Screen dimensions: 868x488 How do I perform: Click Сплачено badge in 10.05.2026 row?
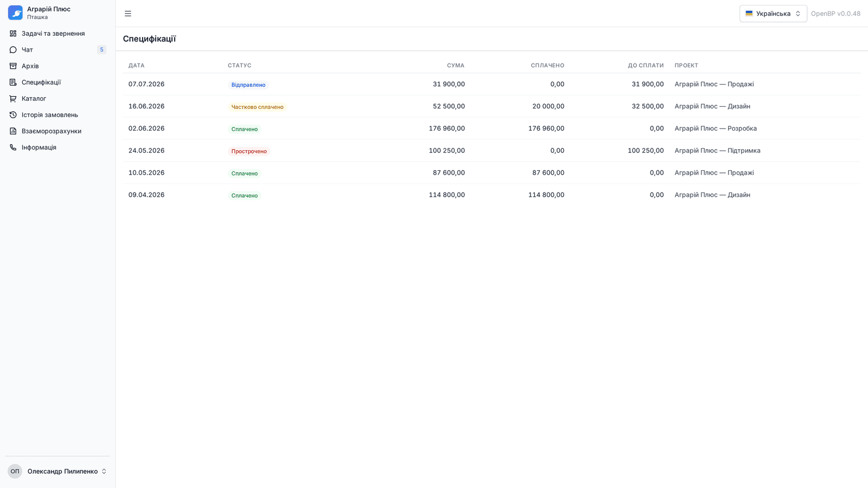245,174
